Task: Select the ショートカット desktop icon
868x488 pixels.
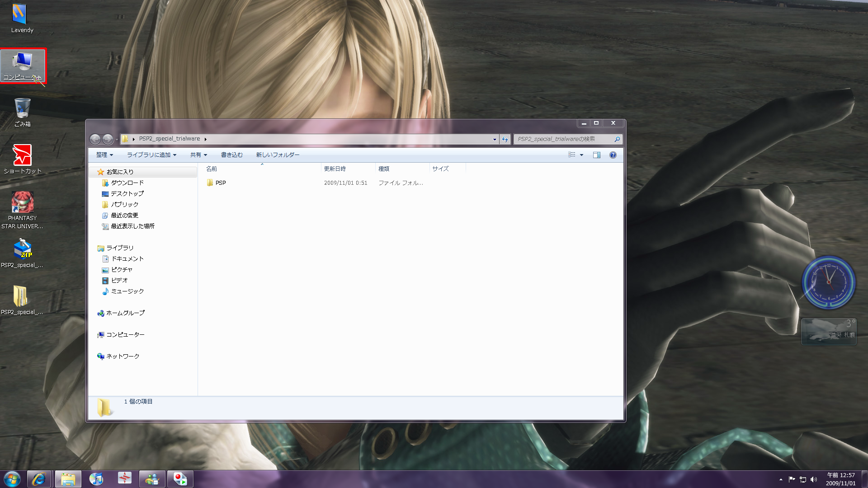Action: pyautogui.click(x=22, y=159)
